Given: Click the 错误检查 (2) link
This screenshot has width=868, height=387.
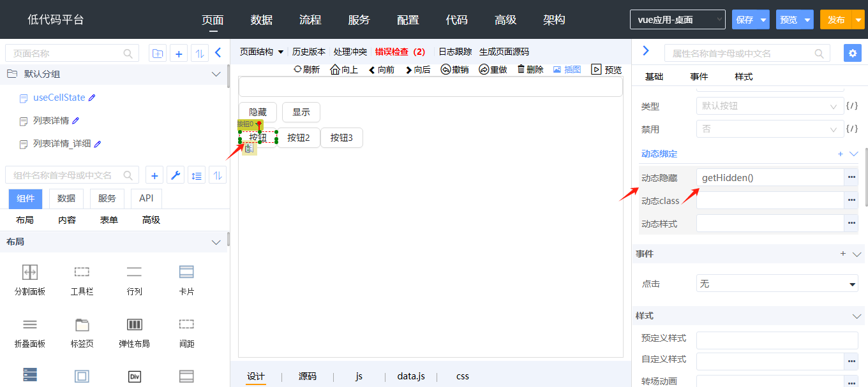Looking at the screenshot, I should (400, 52).
